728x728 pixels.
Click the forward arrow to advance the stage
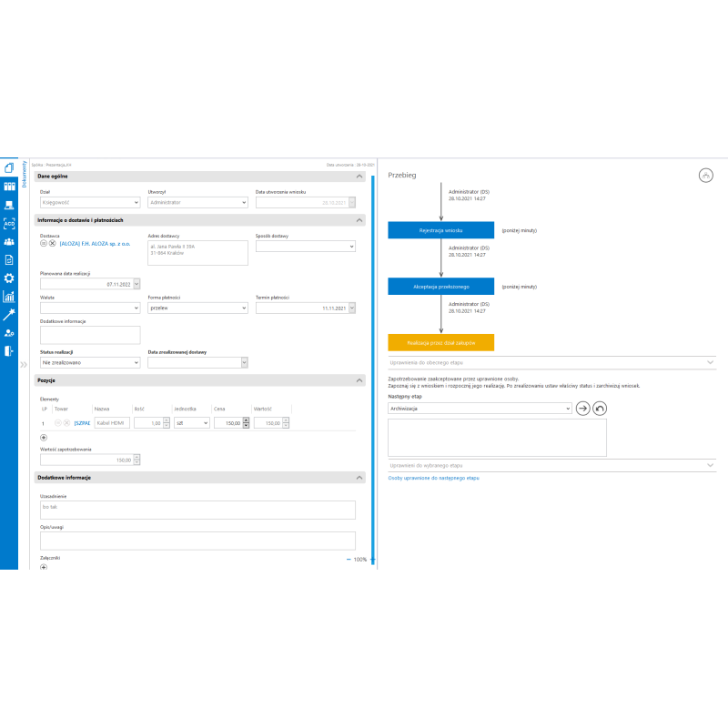583,409
